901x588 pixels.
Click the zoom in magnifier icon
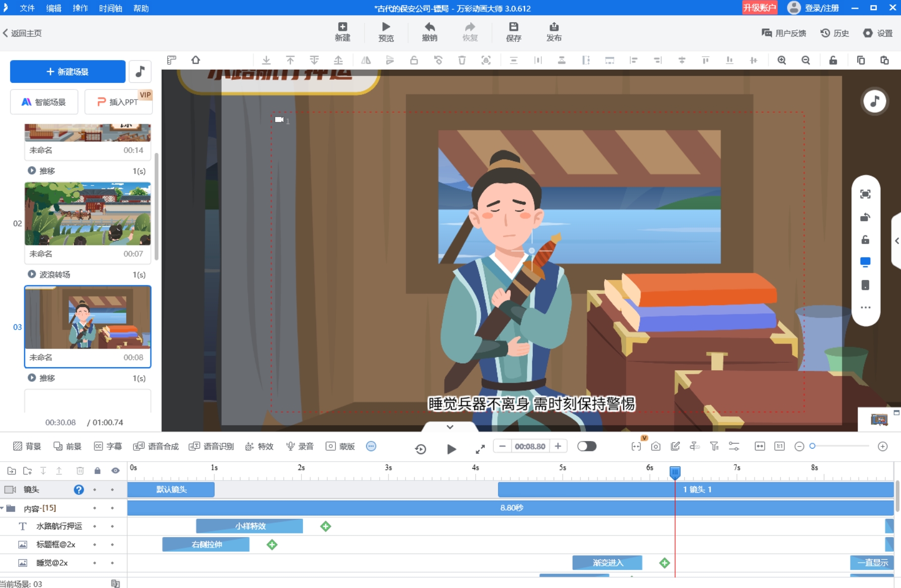point(782,60)
